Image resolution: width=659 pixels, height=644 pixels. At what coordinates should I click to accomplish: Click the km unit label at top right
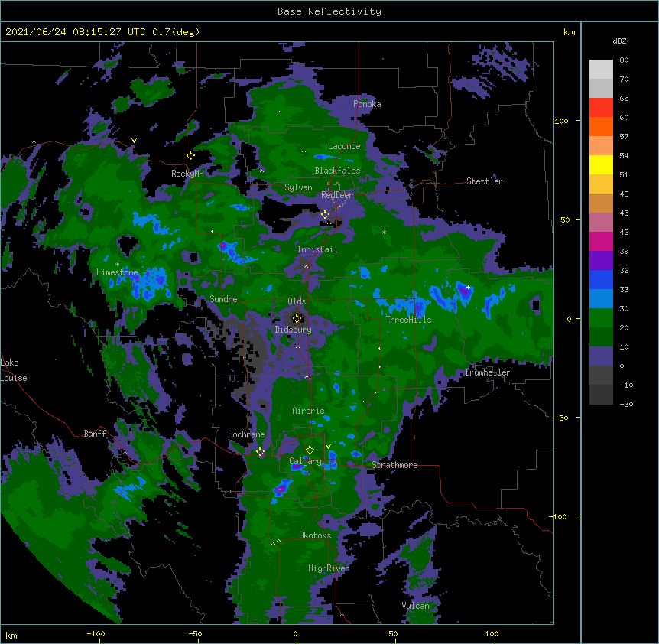(570, 32)
